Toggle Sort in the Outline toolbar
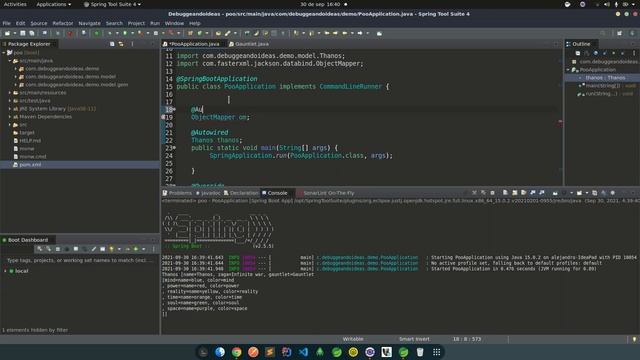This screenshot has height=360, width=640. click(587, 53)
